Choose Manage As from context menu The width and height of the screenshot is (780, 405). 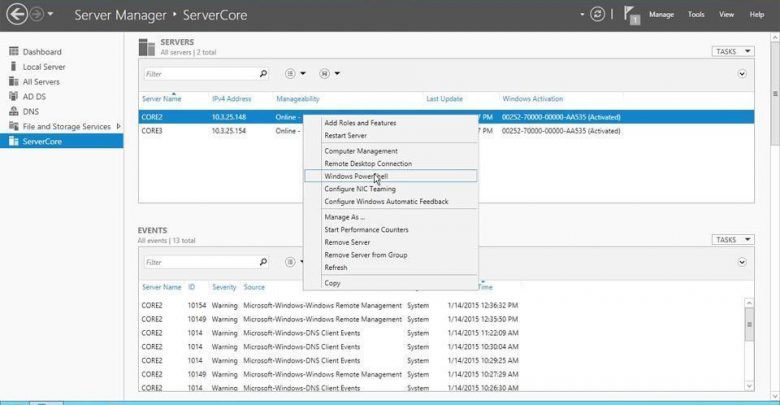tap(390, 217)
